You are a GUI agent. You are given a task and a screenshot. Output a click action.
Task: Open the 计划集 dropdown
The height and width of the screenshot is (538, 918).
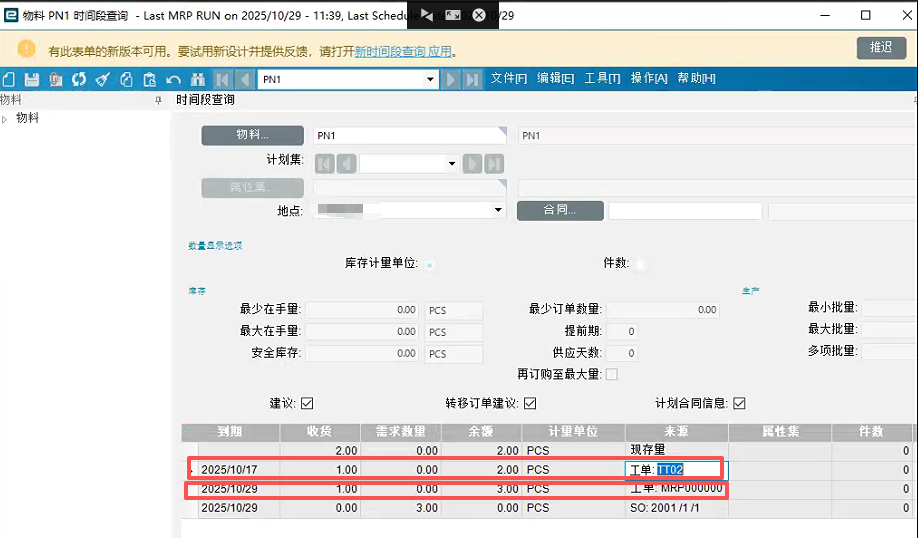click(451, 163)
